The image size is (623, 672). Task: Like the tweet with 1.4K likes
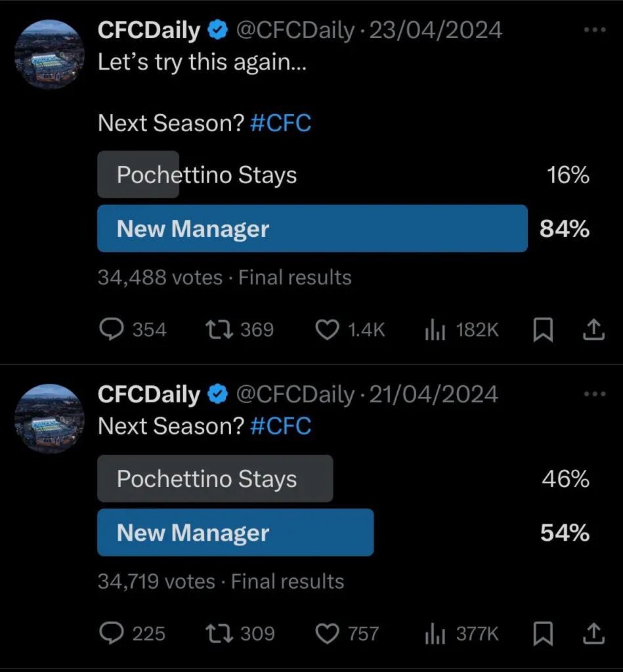click(x=327, y=329)
